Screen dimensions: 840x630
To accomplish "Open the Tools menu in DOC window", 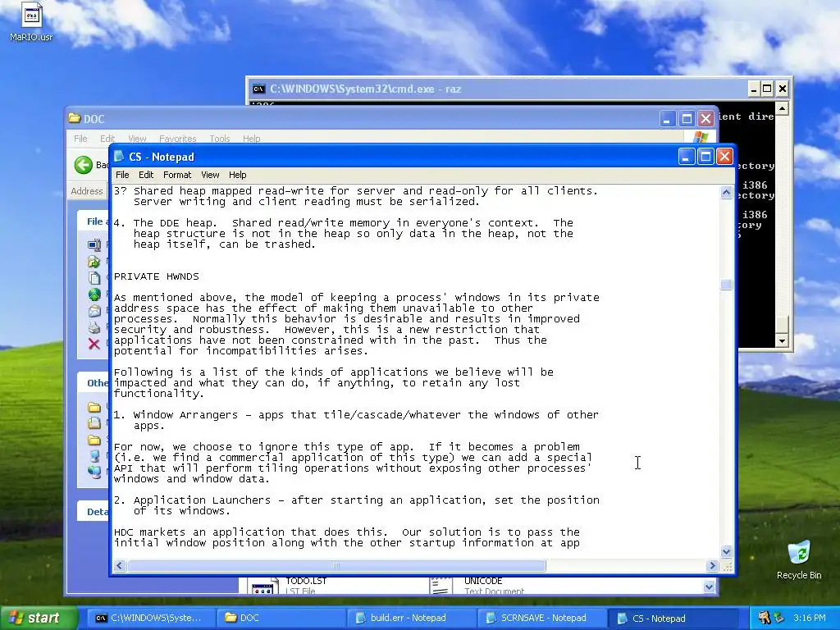I will [x=220, y=138].
